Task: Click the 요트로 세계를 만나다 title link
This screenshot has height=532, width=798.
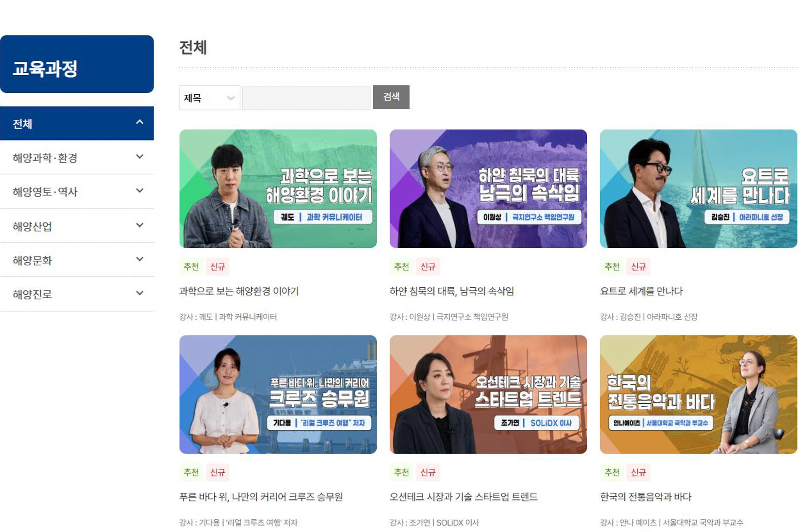Action: pos(641,291)
